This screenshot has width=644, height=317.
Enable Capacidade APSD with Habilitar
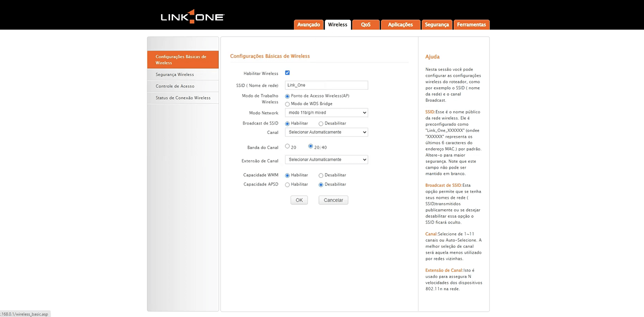click(288, 185)
